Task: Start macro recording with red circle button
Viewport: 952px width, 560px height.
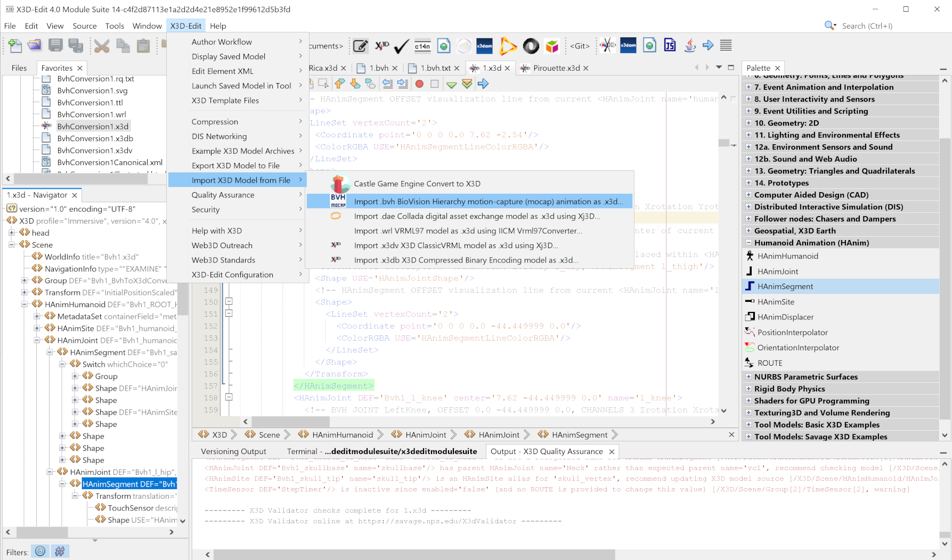Action: pyautogui.click(x=419, y=84)
